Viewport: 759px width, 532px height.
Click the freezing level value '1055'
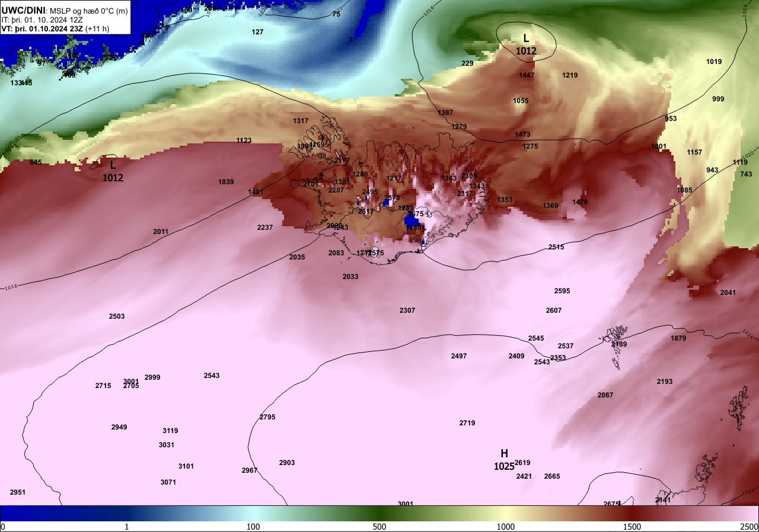pos(521,101)
